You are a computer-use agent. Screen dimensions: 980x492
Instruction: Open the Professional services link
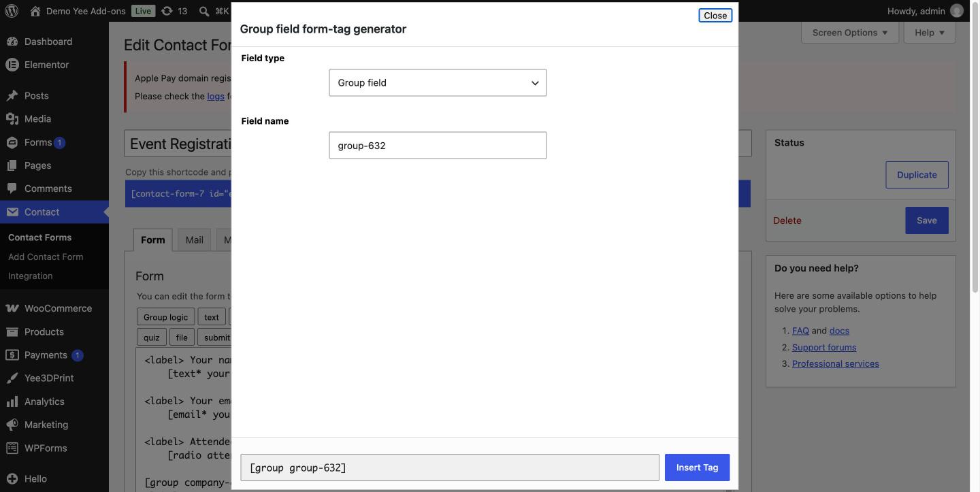click(836, 363)
